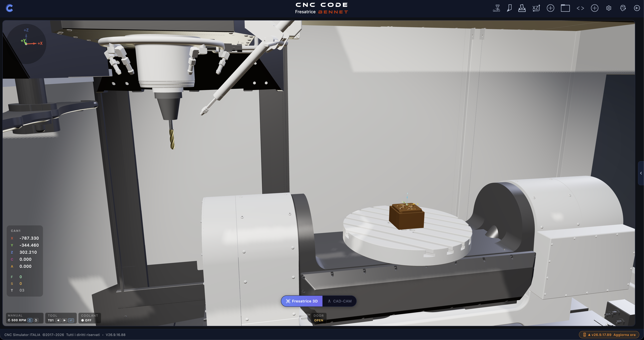Click the T 03 tool readout
Viewport: 644px width, 340px height.
(x=17, y=290)
